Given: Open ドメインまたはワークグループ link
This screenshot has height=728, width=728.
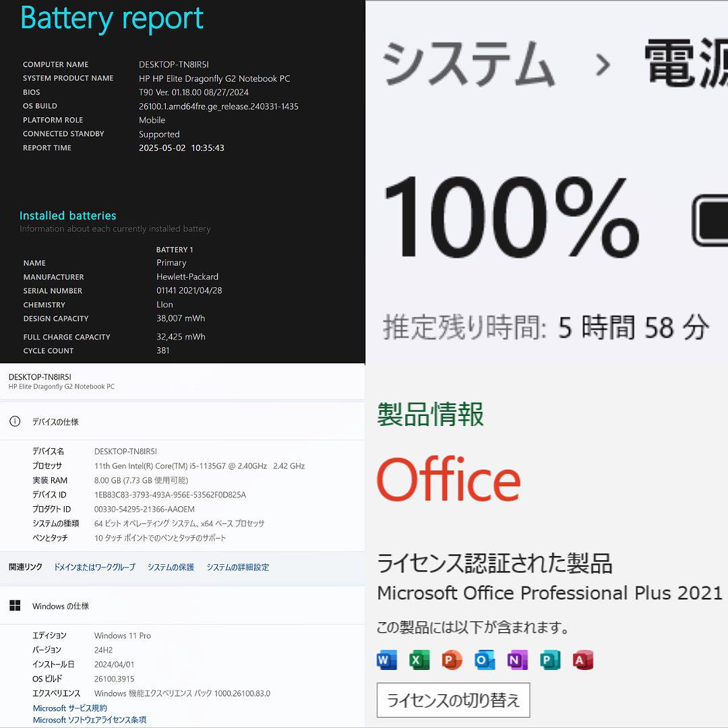Looking at the screenshot, I should point(95,567).
